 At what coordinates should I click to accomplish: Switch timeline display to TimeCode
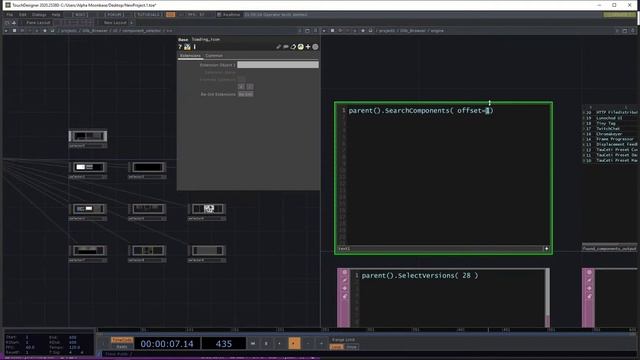(122, 340)
